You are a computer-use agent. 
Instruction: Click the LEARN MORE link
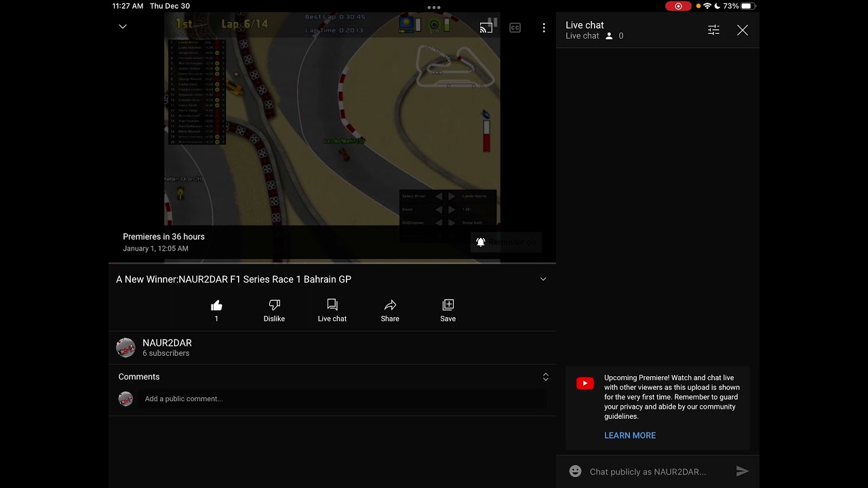(630, 436)
